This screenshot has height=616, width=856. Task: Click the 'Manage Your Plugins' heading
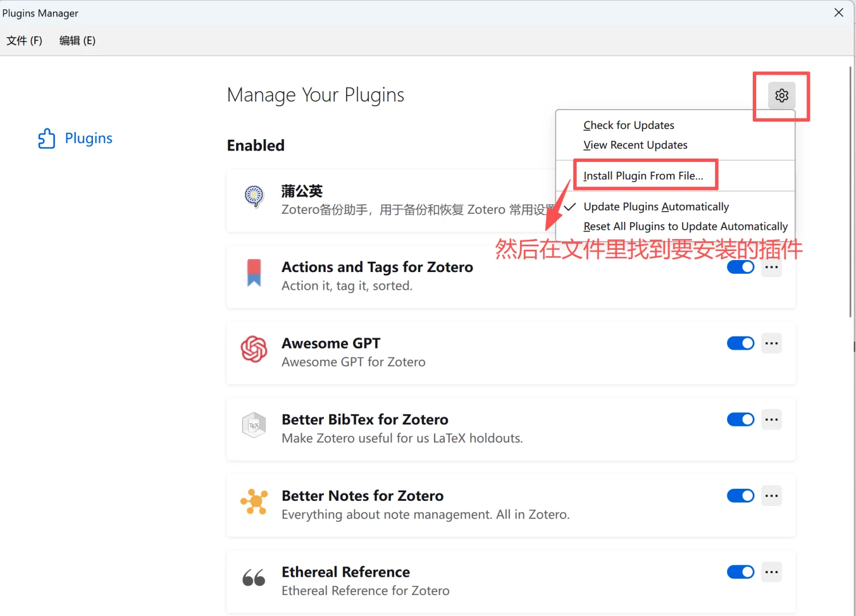pyautogui.click(x=315, y=95)
